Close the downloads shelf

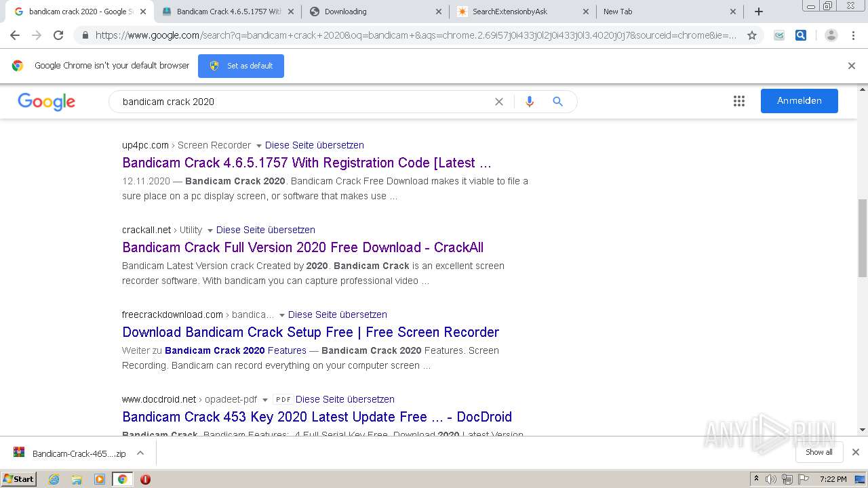tap(856, 452)
